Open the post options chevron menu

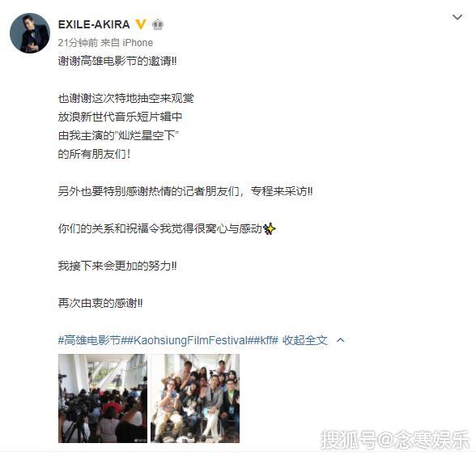pyautogui.click(x=457, y=17)
